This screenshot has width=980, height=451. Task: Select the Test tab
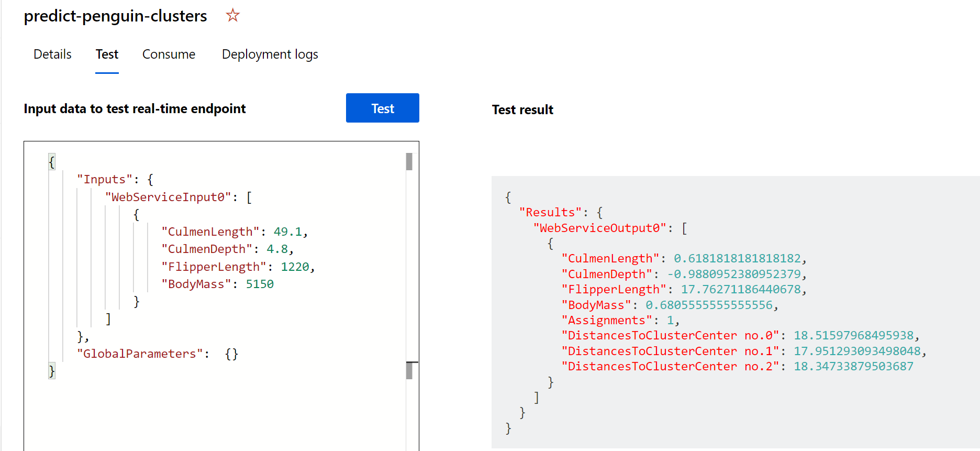coord(107,54)
